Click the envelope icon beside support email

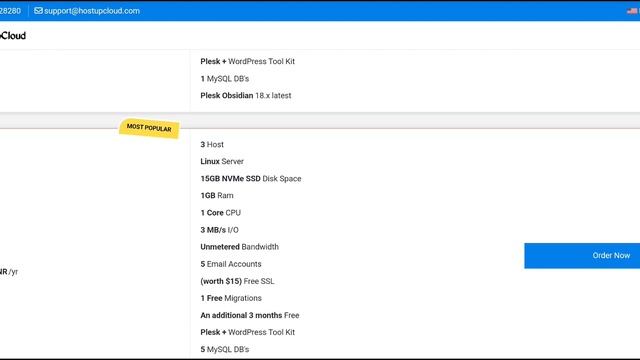tap(38, 11)
